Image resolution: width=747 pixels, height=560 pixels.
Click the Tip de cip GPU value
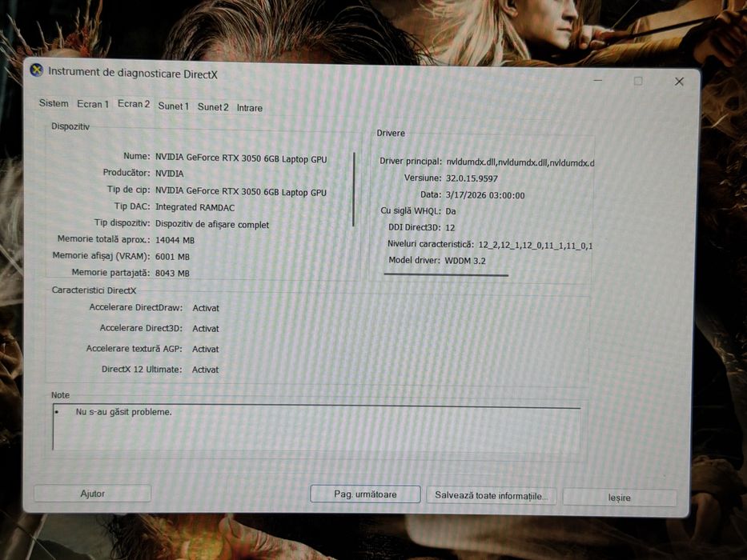[241, 191]
